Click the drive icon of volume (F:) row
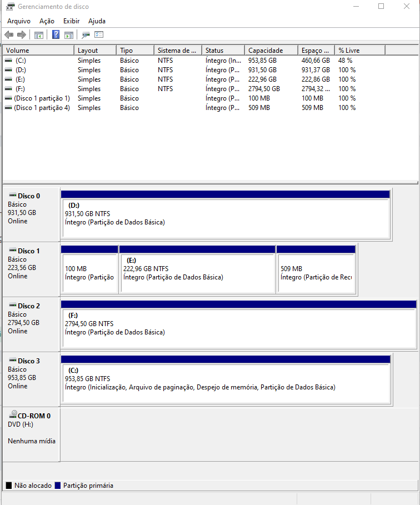420x505 pixels. click(x=8, y=88)
